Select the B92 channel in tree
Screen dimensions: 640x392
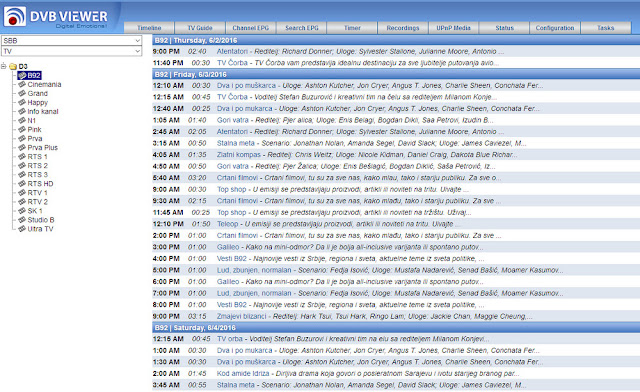[x=34, y=75]
